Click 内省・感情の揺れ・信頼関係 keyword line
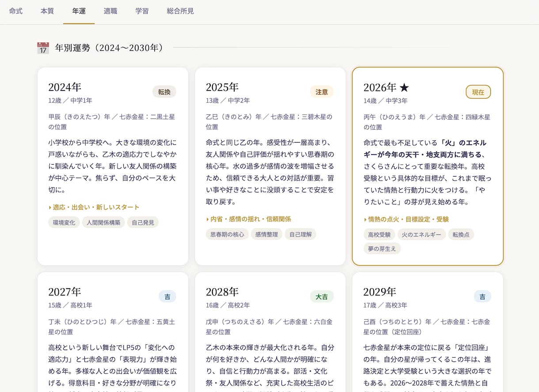 point(249,219)
